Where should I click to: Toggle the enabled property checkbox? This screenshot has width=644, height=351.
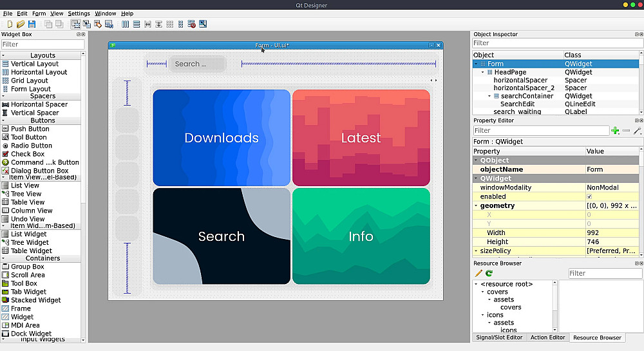589,196
